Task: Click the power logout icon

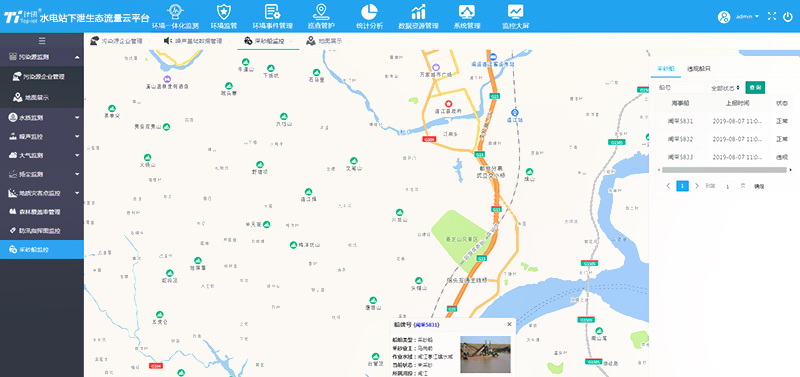Action: click(x=788, y=16)
